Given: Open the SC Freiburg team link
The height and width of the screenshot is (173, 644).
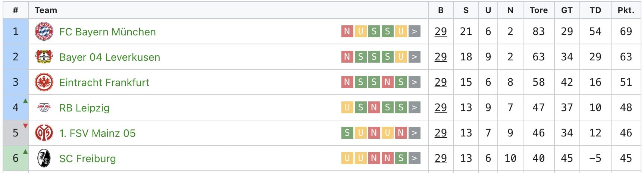Looking at the screenshot, I should (88, 158).
